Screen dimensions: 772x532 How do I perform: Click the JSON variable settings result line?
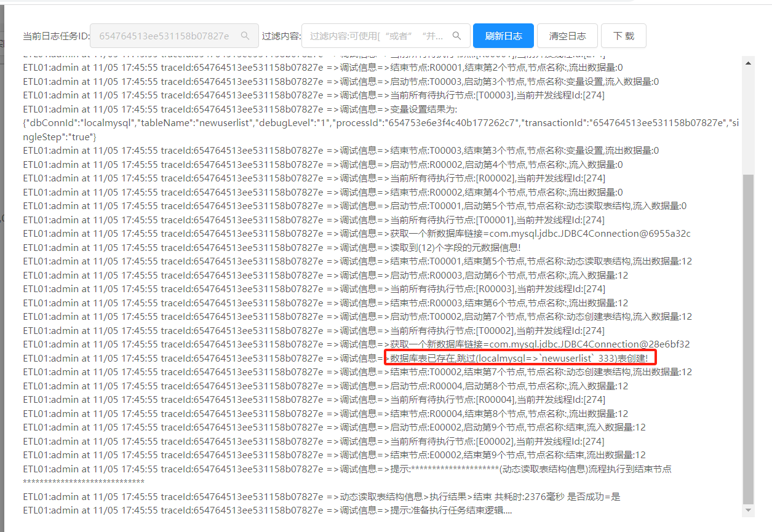380,123
